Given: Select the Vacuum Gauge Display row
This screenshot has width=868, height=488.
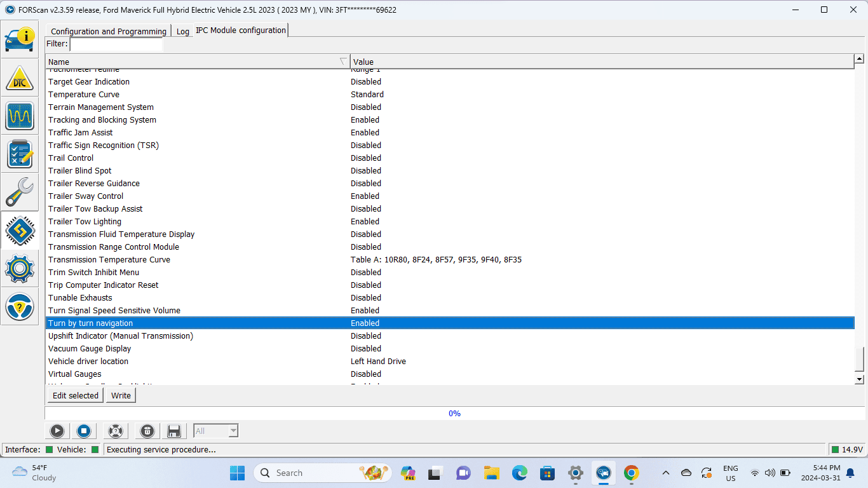Looking at the screenshot, I should click(450, 348).
